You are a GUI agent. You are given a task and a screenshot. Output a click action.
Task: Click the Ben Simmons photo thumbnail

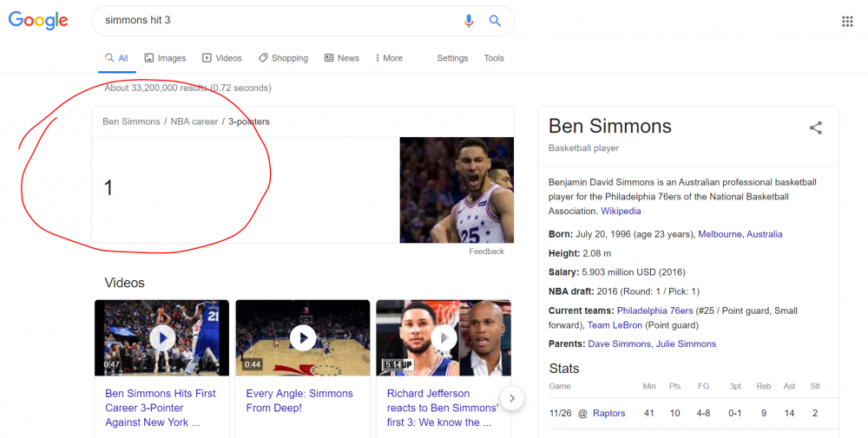click(457, 190)
